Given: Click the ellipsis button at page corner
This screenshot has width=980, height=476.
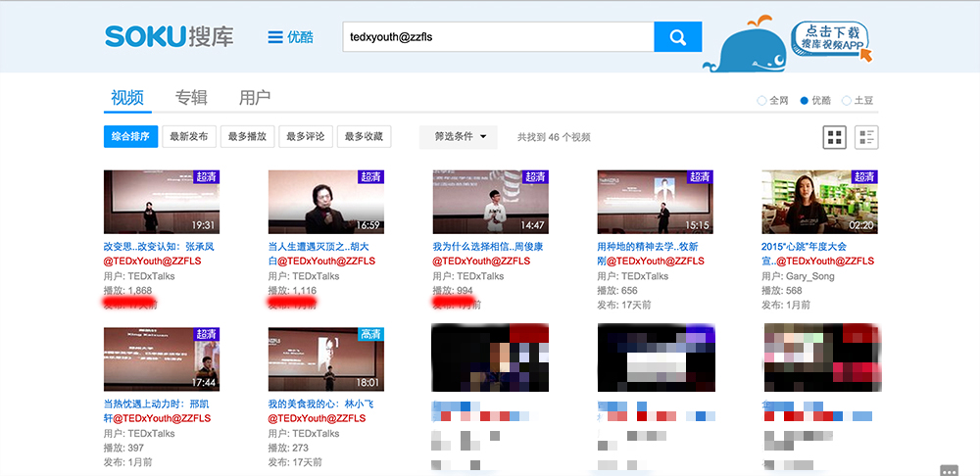Looking at the screenshot, I should (949, 470).
